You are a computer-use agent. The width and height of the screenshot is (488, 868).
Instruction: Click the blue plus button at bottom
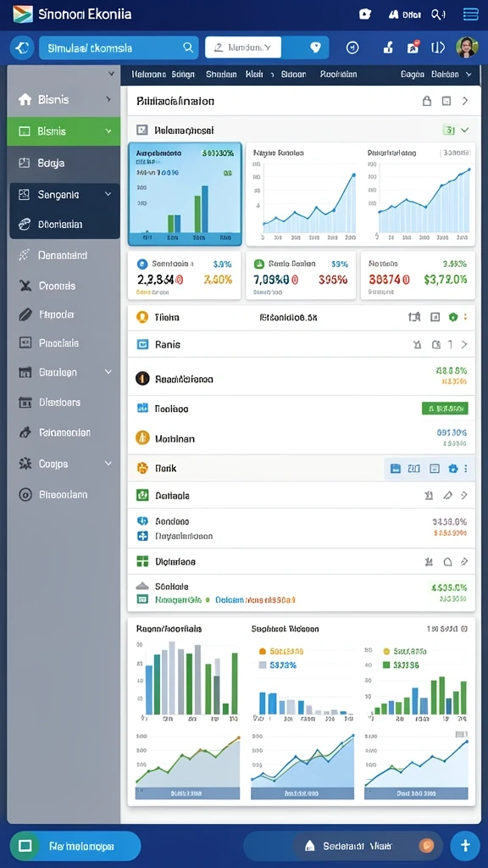465,845
